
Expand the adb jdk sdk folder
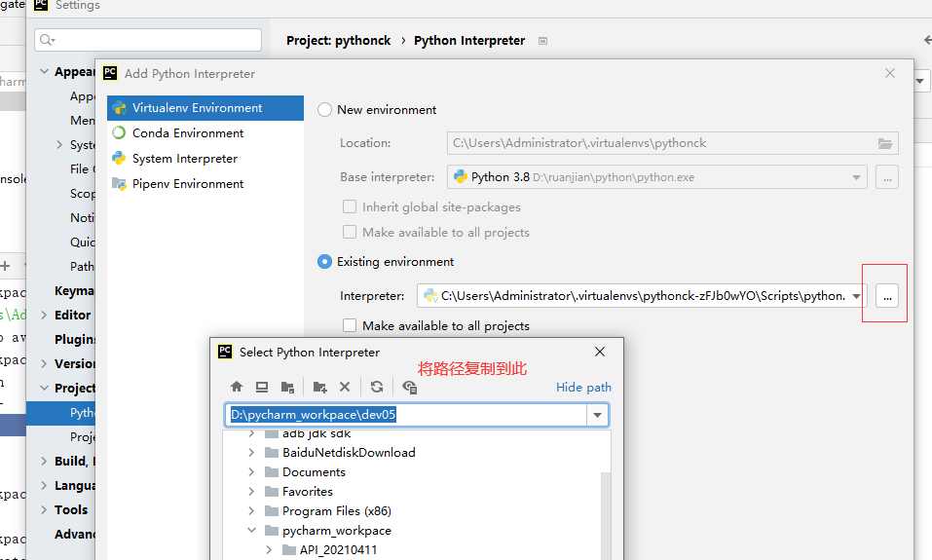pyautogui.click(x=251, y=434)
